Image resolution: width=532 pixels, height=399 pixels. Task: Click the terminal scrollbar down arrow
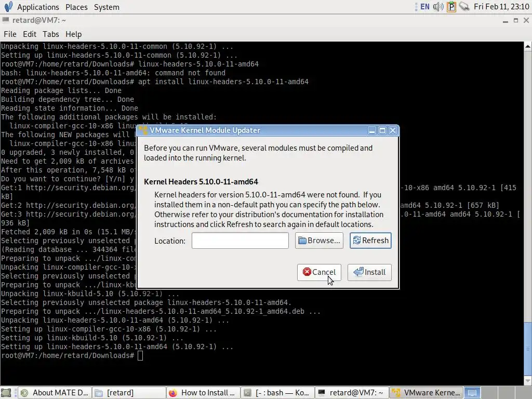click(528, 380)
